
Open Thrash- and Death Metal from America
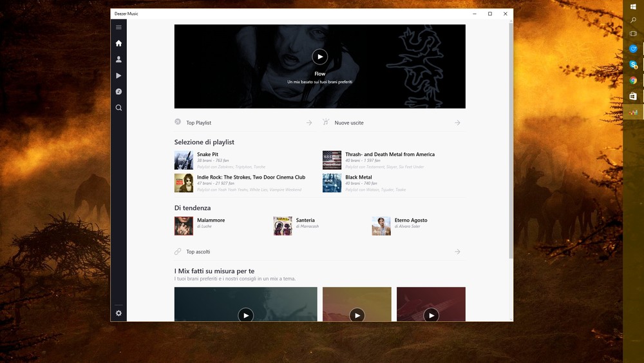[390, 155]
